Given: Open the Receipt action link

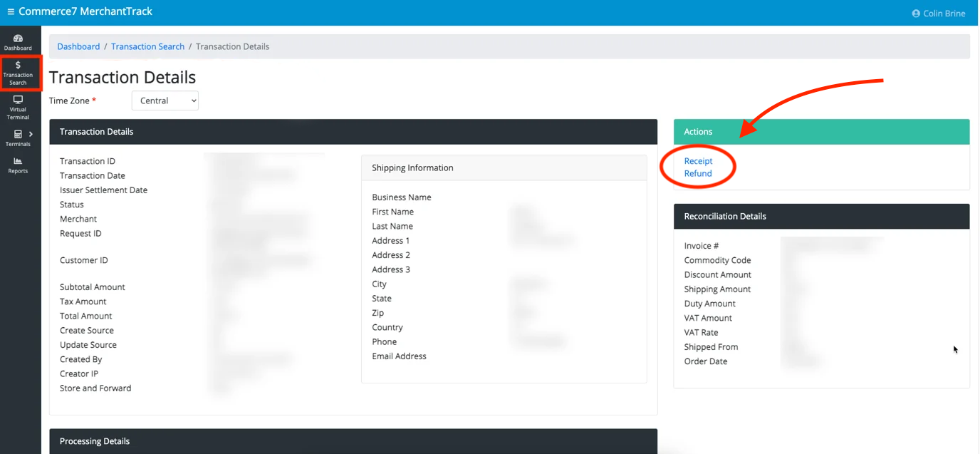Looking at the screenshot, I should click(697, 161).
